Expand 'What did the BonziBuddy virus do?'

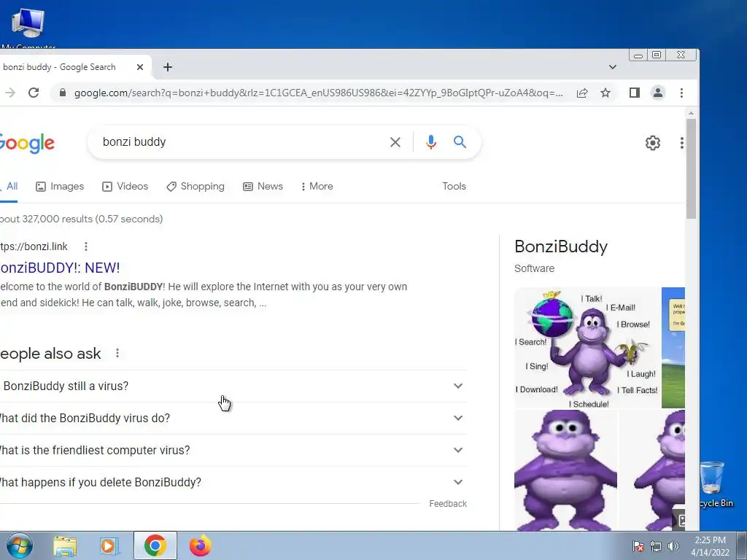[x=233, y=418]
